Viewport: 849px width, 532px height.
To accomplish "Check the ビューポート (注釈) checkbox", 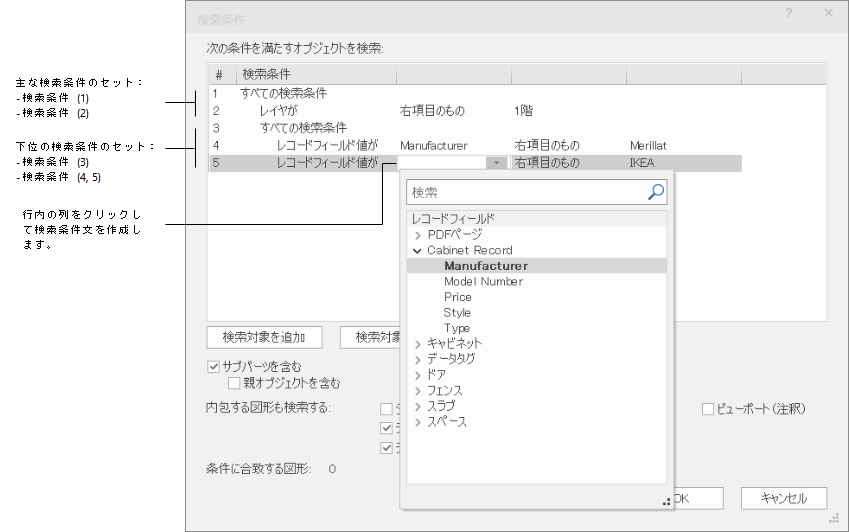I will tap(708, 408).
